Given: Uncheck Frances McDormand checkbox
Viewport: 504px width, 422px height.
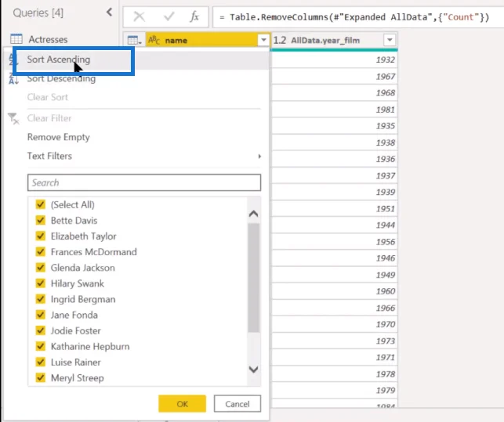Looking at the screenshot, I should pyautogui.click(x=41, y=251).
